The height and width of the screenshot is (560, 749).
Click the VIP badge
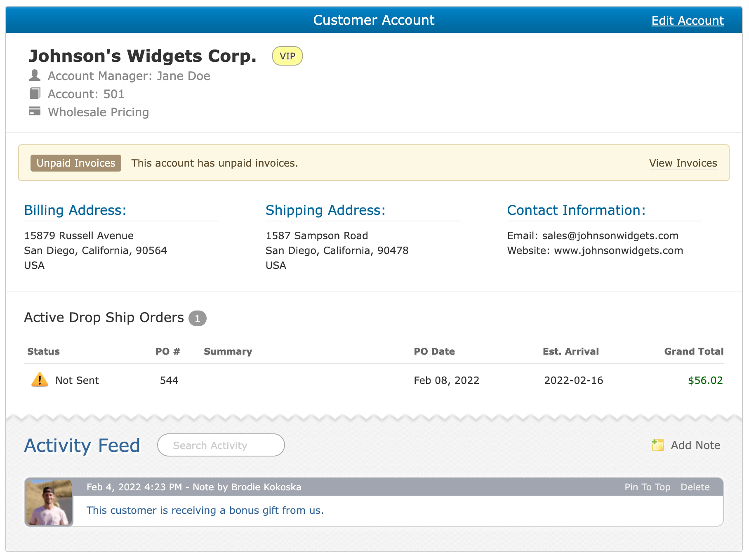[287, 56]
